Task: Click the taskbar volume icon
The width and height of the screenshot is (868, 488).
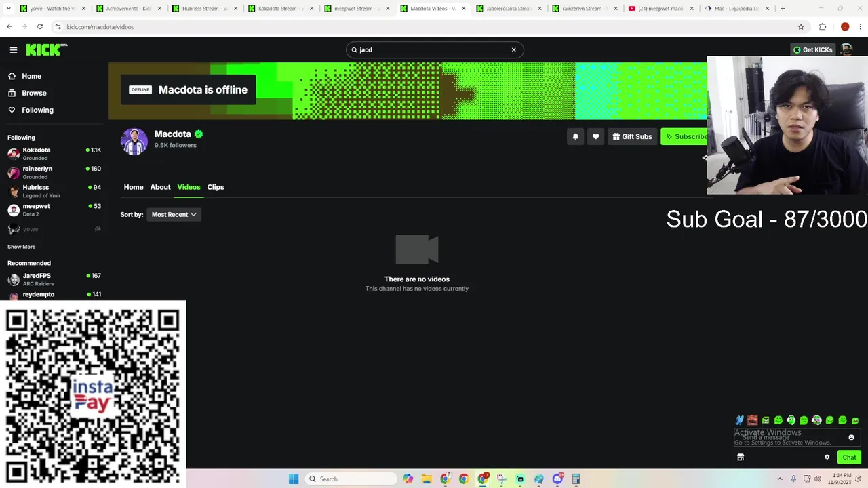Action: (817, 479)
